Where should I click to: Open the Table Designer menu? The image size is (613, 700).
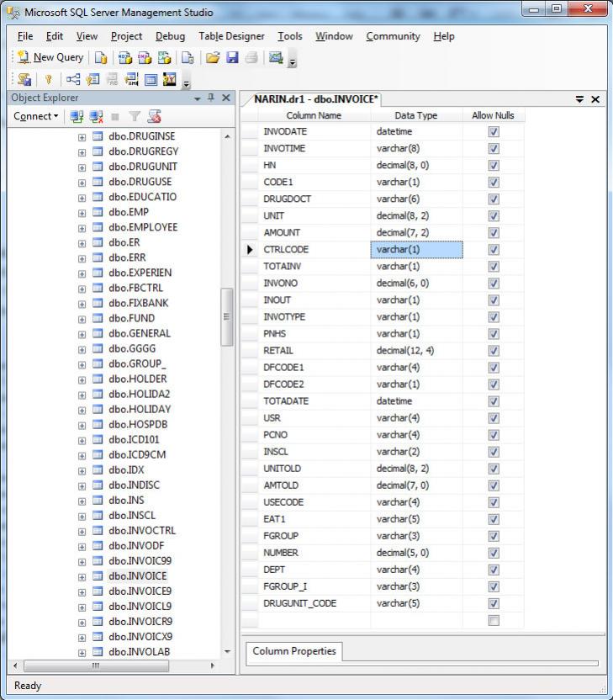click(x=231, y=36)
